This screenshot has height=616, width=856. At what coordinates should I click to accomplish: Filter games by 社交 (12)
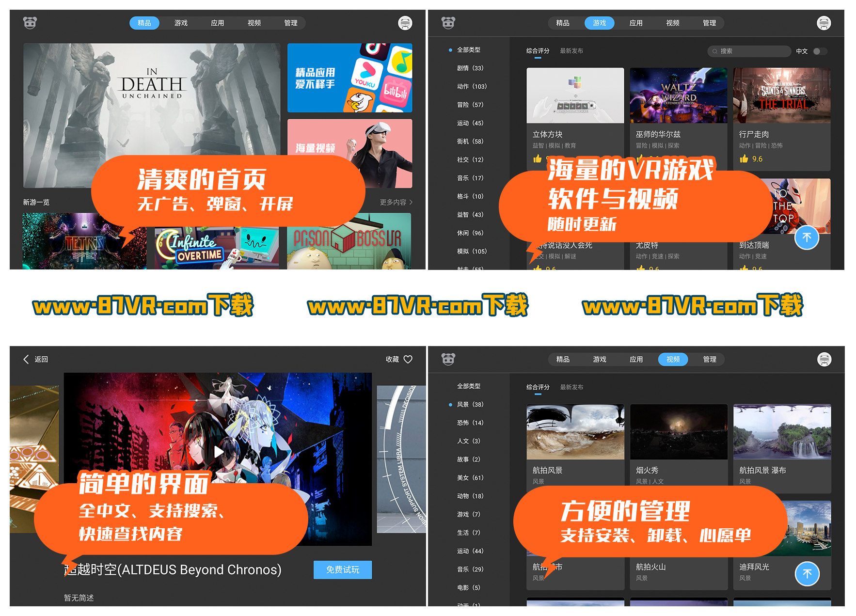pos(470,160)
